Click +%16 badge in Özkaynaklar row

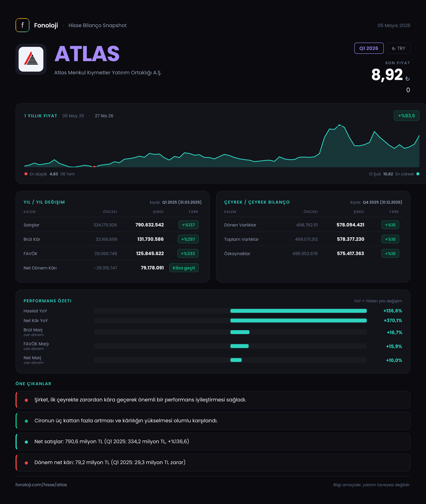tap(390, 253)
